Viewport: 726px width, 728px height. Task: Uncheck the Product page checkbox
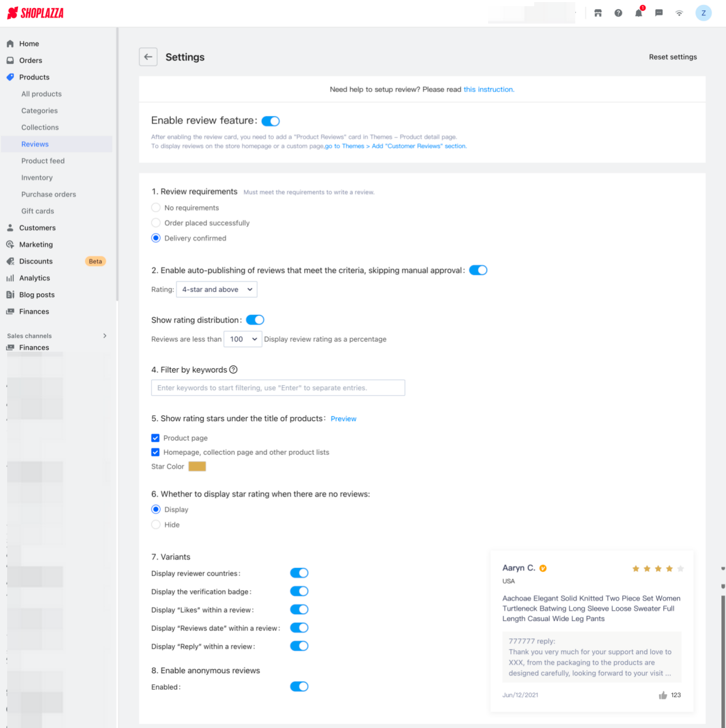click(155, 438)
